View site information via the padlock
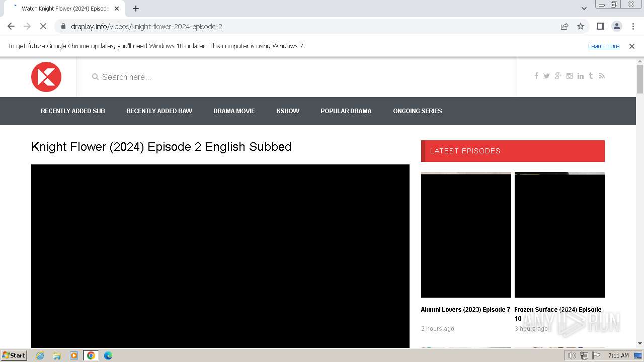Viewport: 644px width, 362px height. pos(63,26)
